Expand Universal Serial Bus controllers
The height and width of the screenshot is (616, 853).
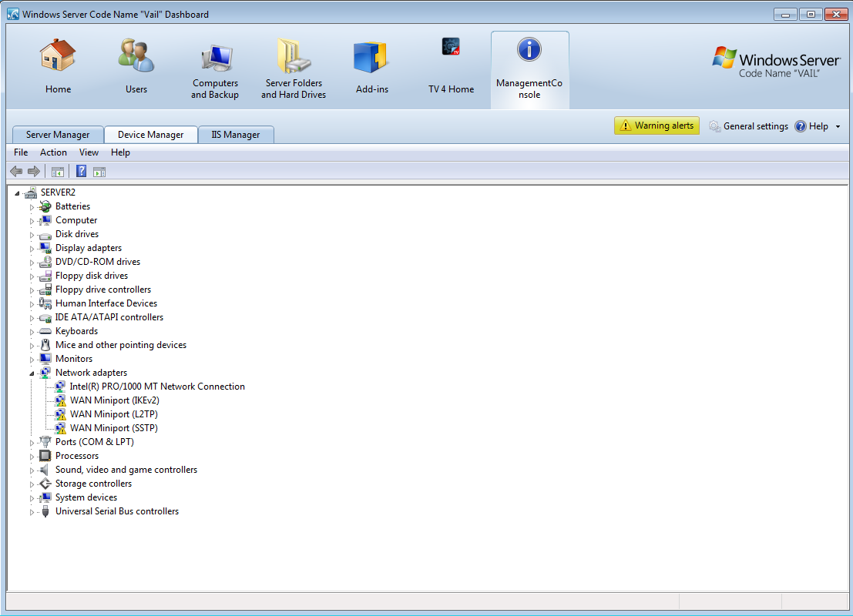tap(32, 512)
